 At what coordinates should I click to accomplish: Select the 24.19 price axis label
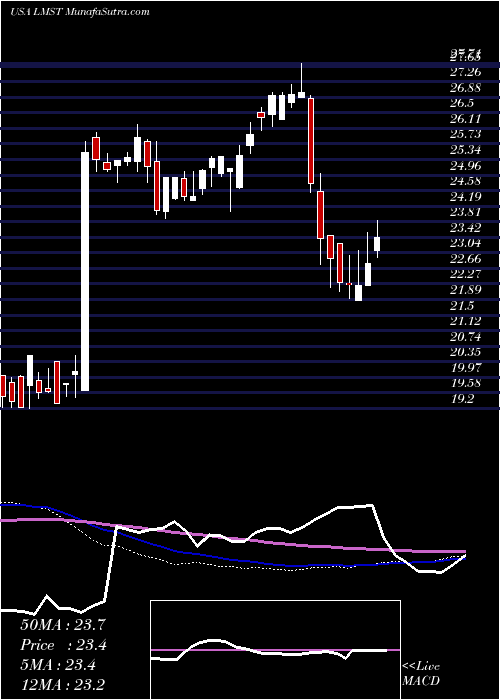click(465, 196)
